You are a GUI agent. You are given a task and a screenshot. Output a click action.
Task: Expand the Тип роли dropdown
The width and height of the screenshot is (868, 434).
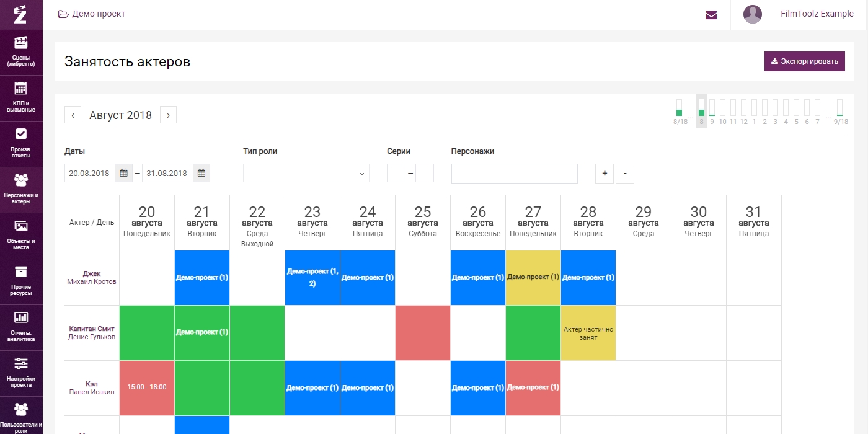306,173
